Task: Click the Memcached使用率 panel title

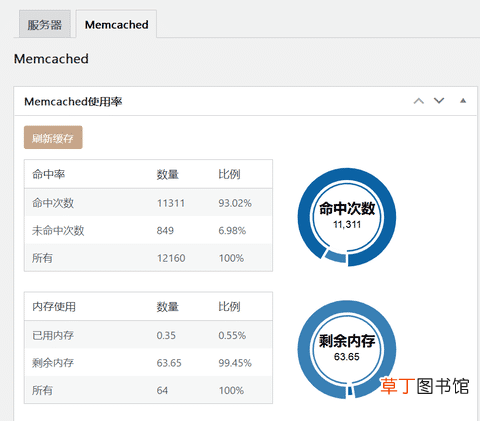Action: (73, 101)
